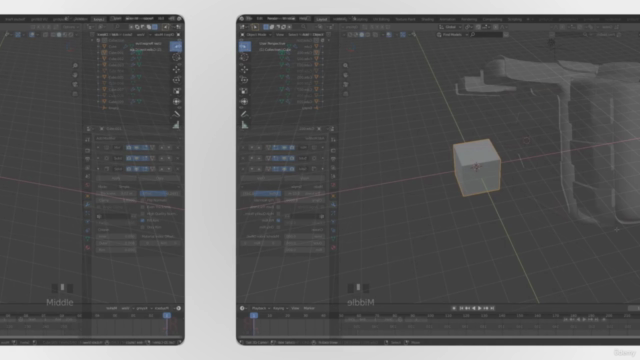This screenshot has width=640, height=360.
Task: Open the Edit menu in right window
Action: tap(260, 19)
